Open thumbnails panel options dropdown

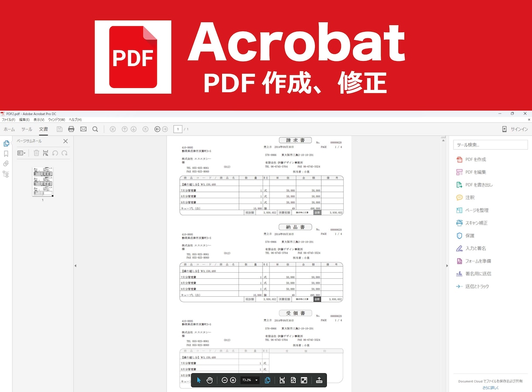point(21,153)
